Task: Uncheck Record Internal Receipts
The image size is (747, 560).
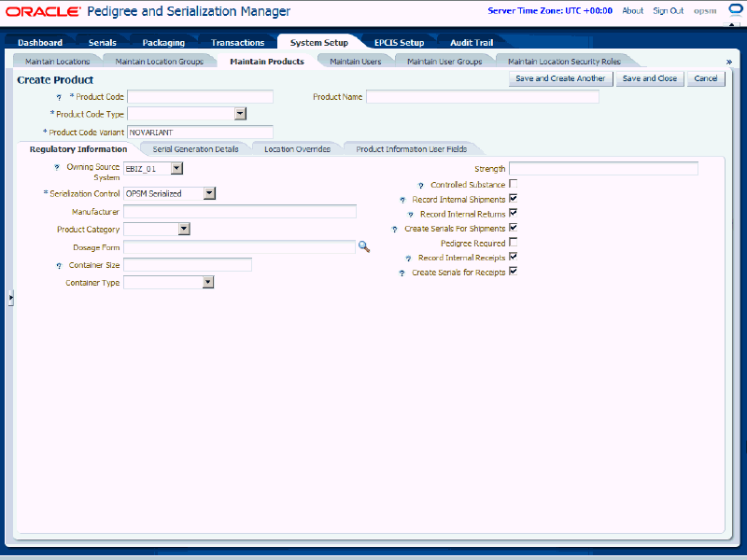Action: click(513, 257)
